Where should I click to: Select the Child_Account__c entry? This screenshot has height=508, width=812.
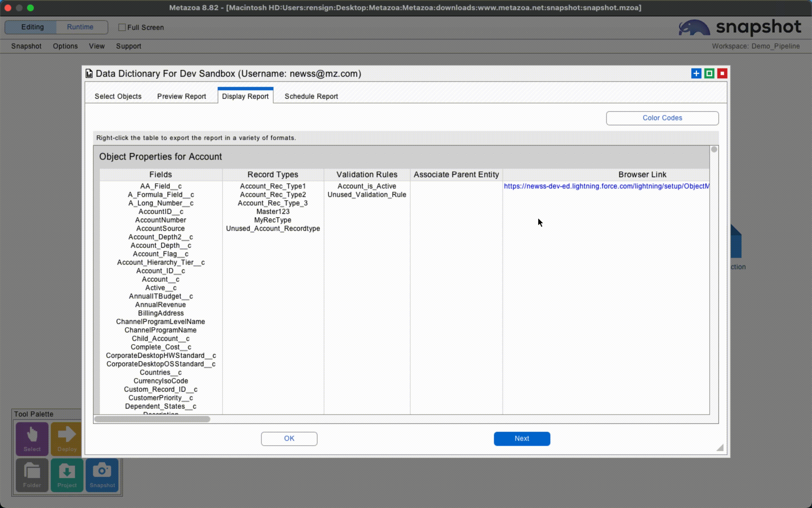click(161, 339)
